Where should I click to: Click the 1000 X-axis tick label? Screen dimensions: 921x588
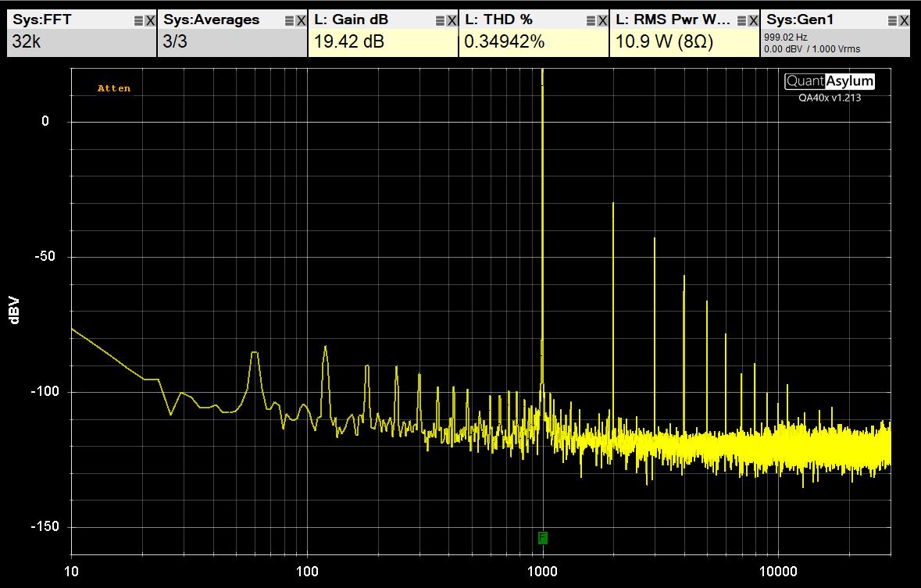[542, 571]
